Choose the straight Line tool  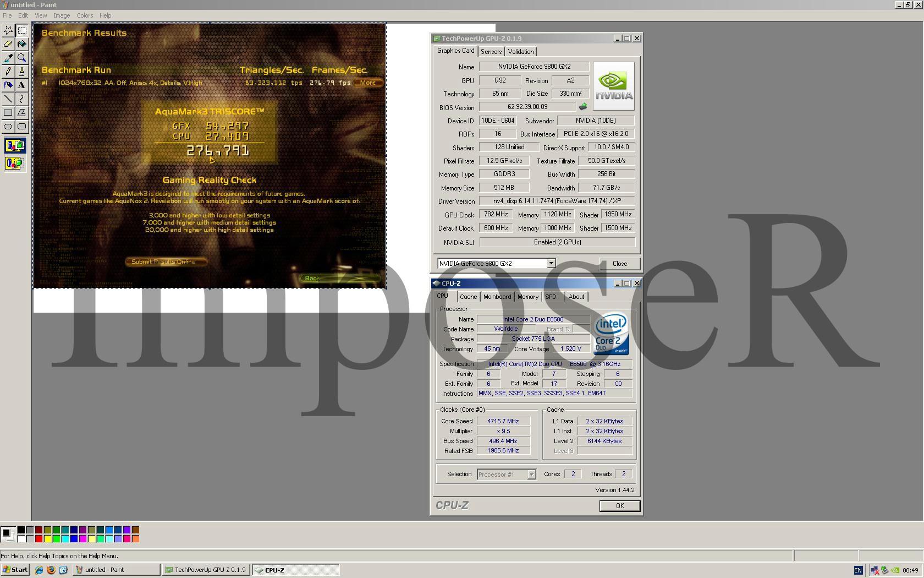coord(8,99)
